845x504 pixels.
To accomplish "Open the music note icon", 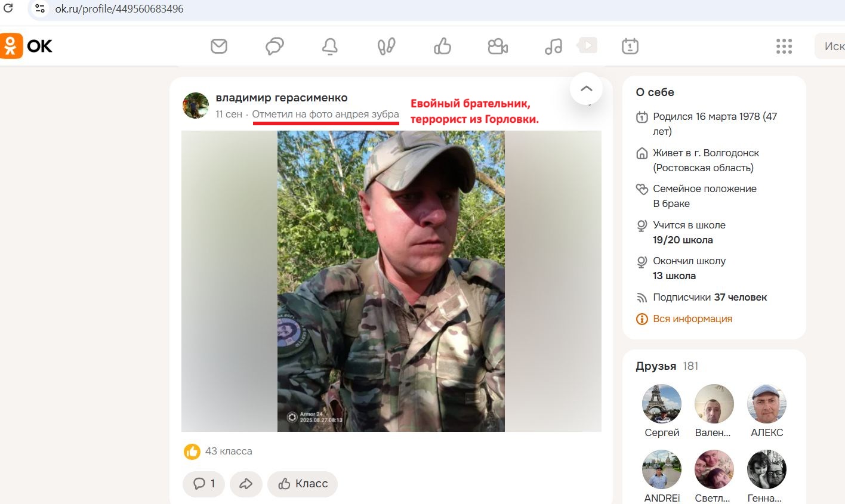I will tap(553, 46).
